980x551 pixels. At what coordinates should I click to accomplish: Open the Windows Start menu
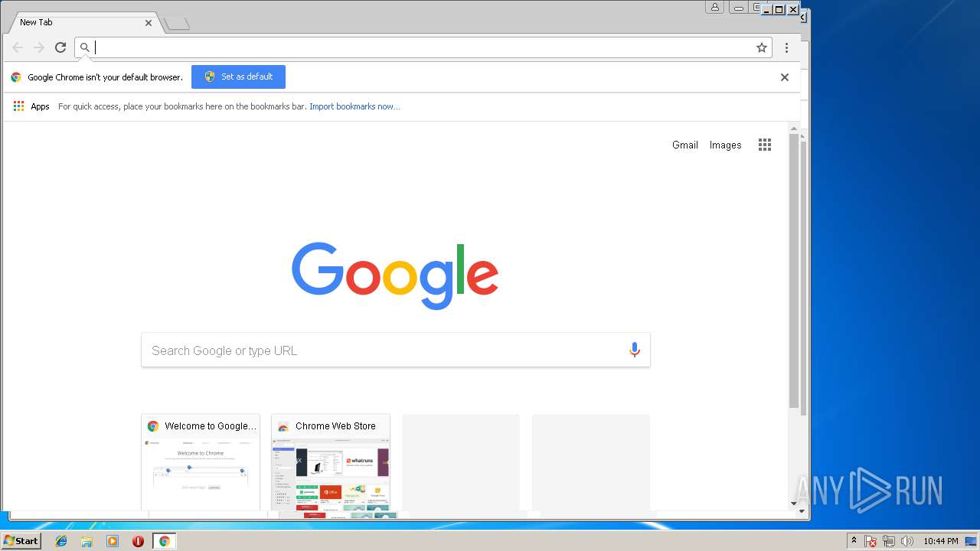[21, 541]
